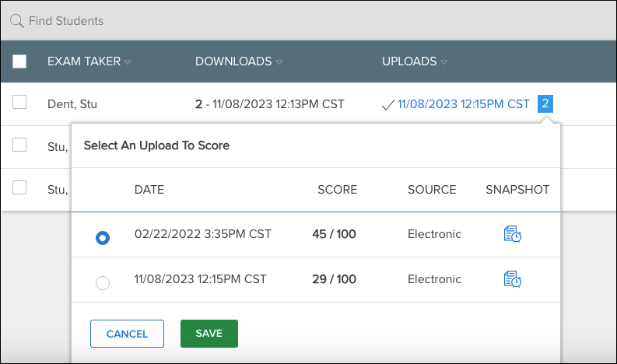Check the second Stu row checkbox
The width and height of the screenshot is (617, 364).
point(19,145)
